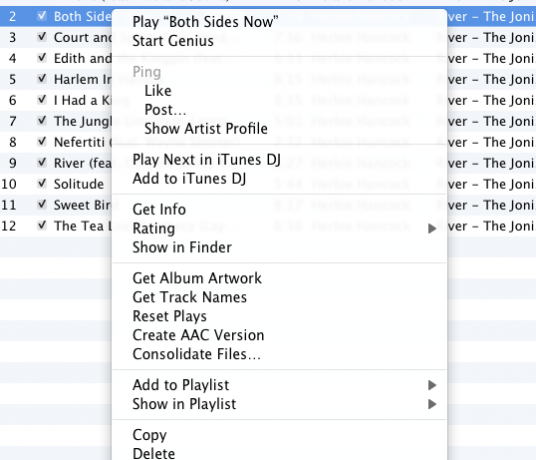
Task: Click track number 10
Action: (9, 184)
